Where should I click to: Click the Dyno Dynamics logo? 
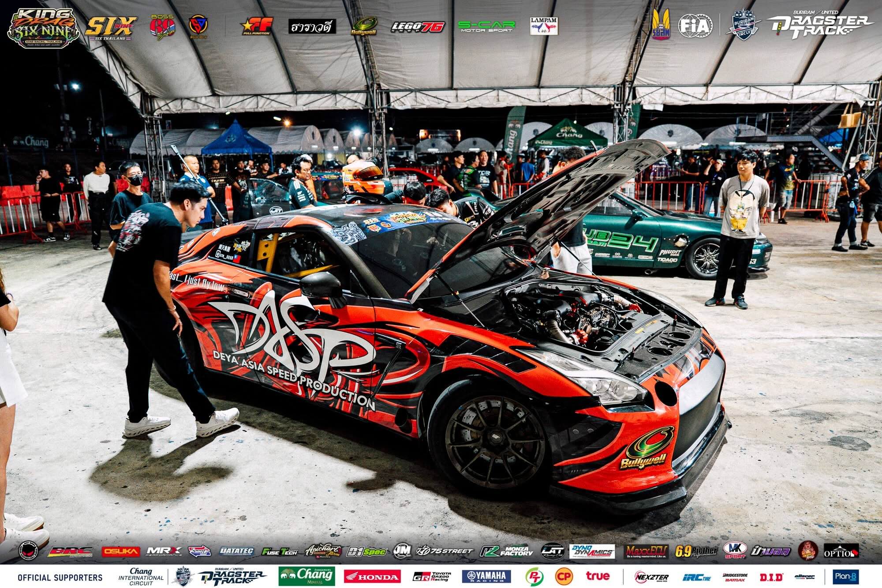592,551
